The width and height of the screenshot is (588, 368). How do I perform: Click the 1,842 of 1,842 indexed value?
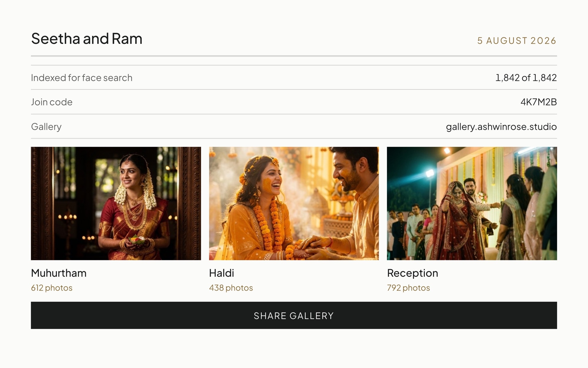pyautogui.click(x=526, y=78)
